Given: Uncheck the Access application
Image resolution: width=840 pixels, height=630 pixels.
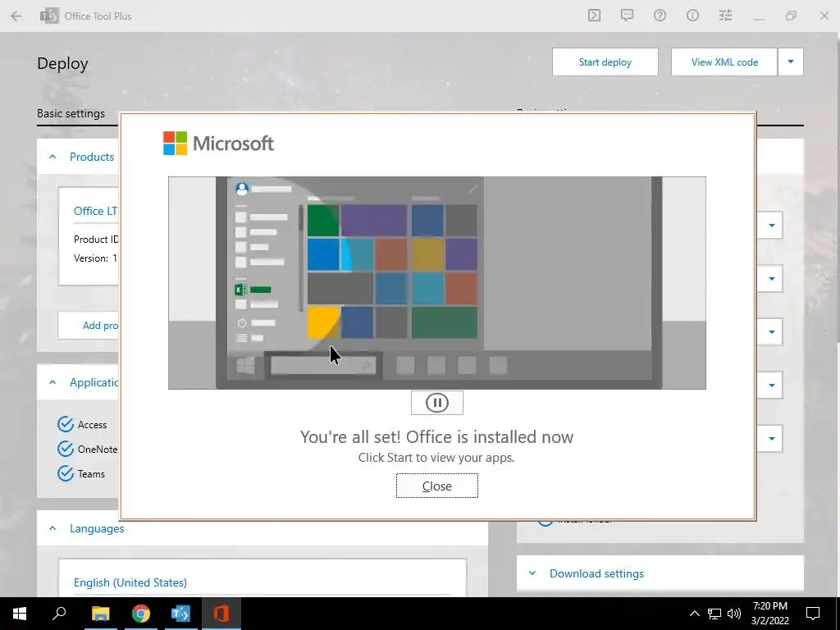Looking at the screenshot, I should point(66,424).
